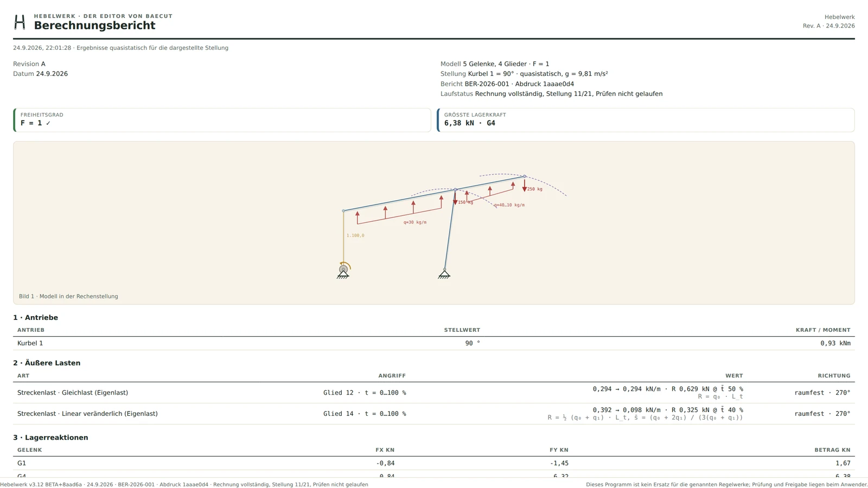The image size is (868, 488).
Task: Select the 150 kg point load arrow
Action: (455, 198)
